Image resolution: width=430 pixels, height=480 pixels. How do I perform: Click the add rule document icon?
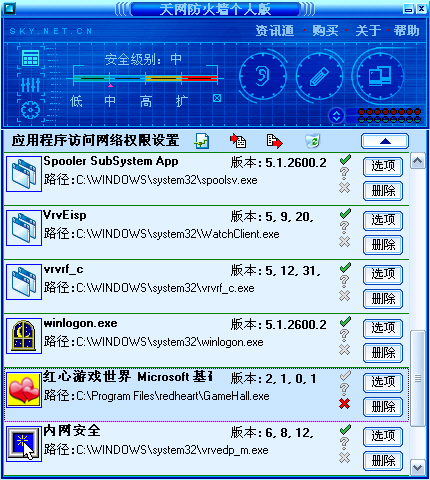click(x=202, y=141)
